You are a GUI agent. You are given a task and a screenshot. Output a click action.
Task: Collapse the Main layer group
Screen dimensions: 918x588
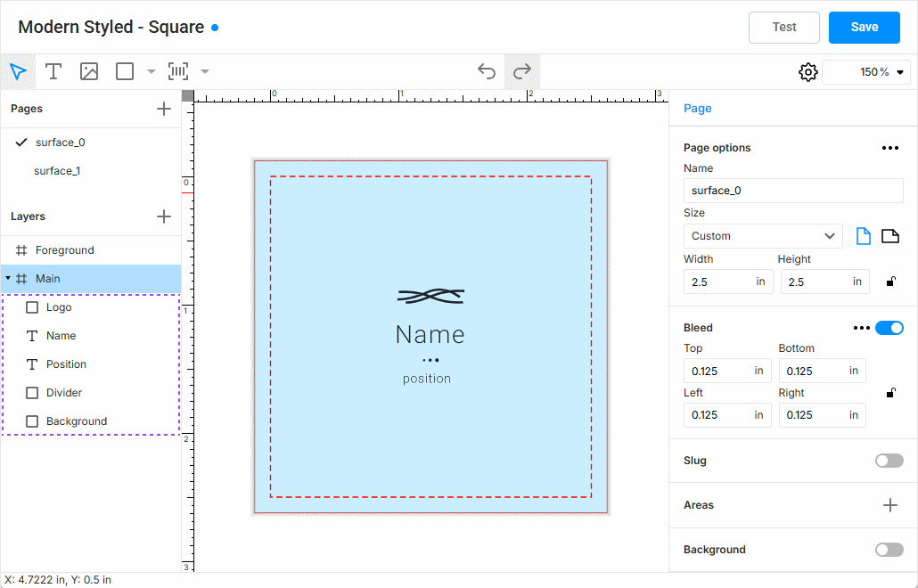pos(8,279)
